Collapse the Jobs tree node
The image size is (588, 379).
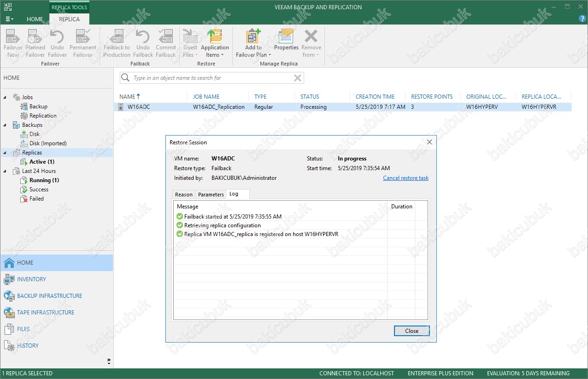pos(6,97)
